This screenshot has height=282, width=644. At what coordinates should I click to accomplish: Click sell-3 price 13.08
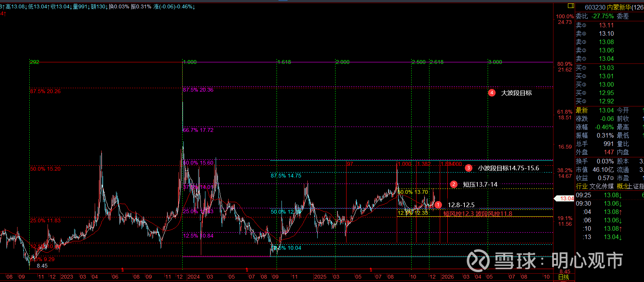606,42
